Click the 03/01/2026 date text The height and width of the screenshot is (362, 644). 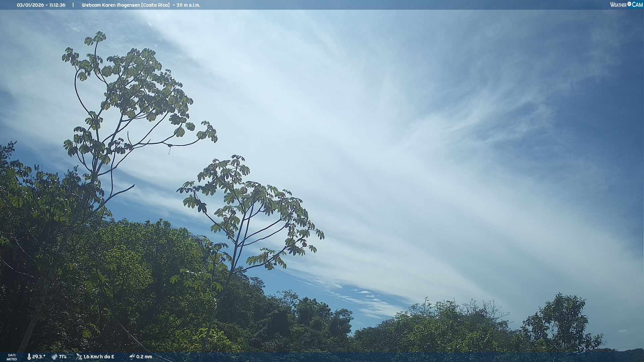click(30, 5)
